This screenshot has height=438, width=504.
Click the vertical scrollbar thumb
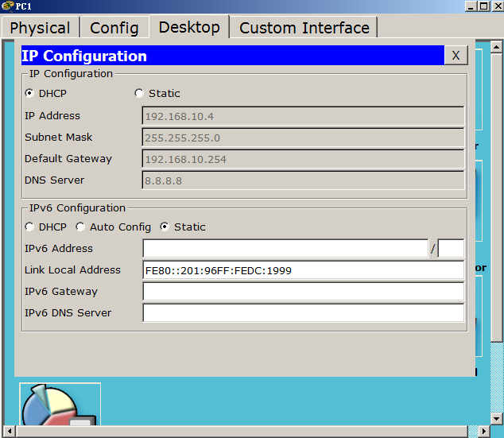(497, 198)
